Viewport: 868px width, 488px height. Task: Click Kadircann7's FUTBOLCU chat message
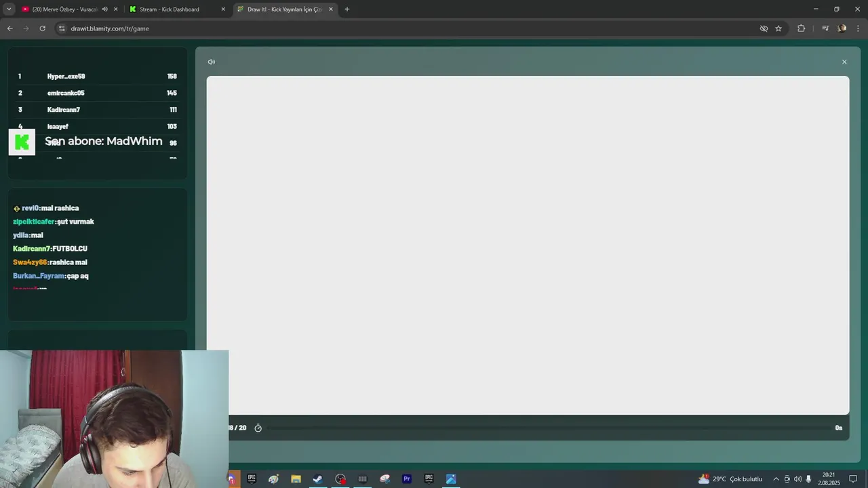[x=50, y=249]
